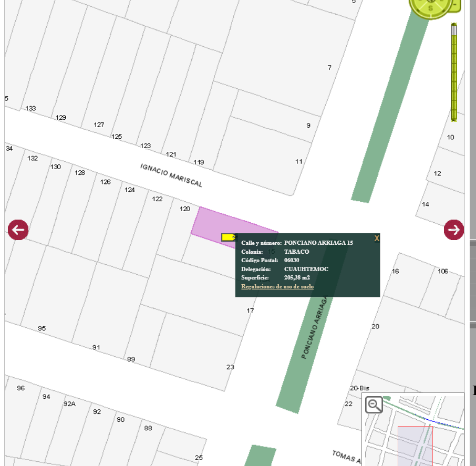The image size is (476, 466).
Task: Select parcel number 132
Action: tap(33, 158)
